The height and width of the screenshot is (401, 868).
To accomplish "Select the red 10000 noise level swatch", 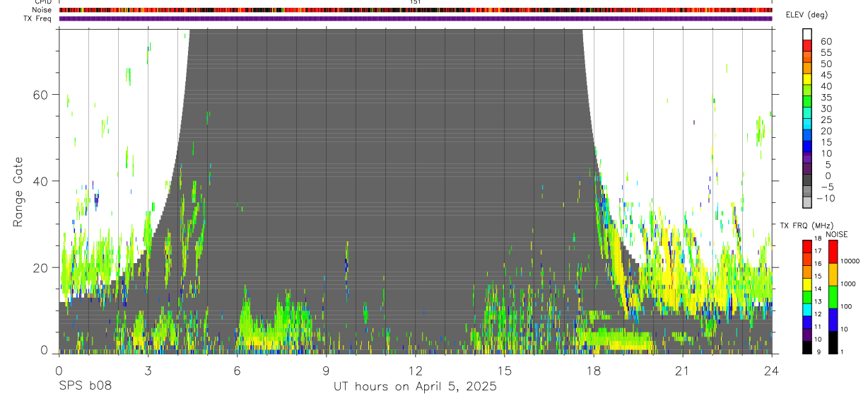I will [x=833, y=252].
